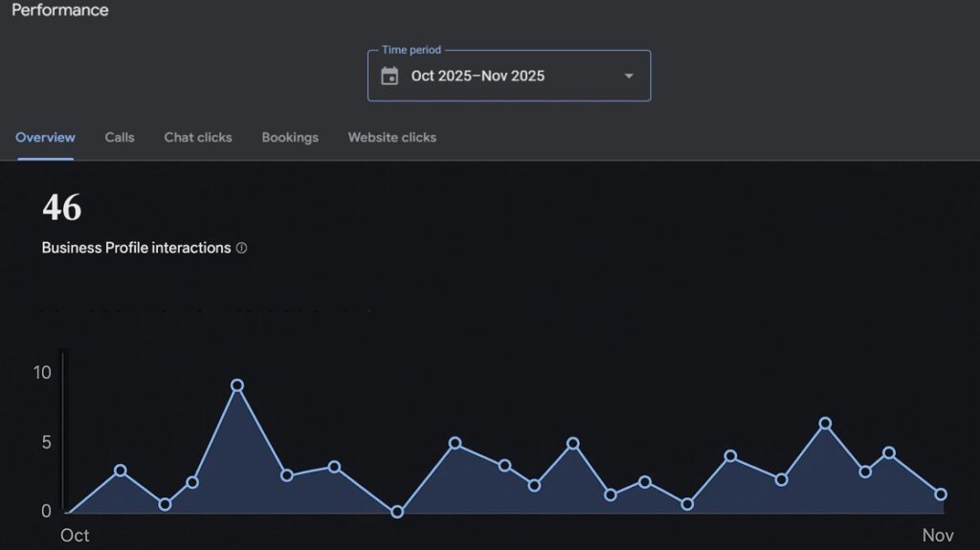
Task: Switch to the Overview tab
Action: (x=45, y=138)
